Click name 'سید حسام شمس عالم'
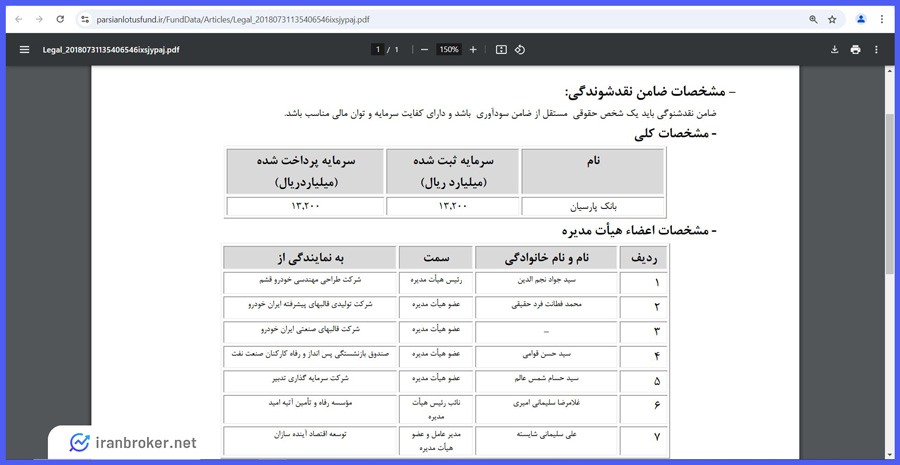This screenshot has height=465, width=900. click(546, 379)
